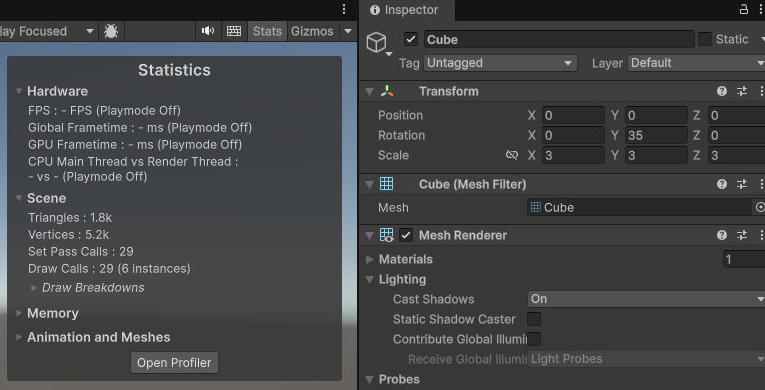The width and height of the screenshot is (765, 390).
Task: Click the Rotation X field
Action: click(573, 135)
